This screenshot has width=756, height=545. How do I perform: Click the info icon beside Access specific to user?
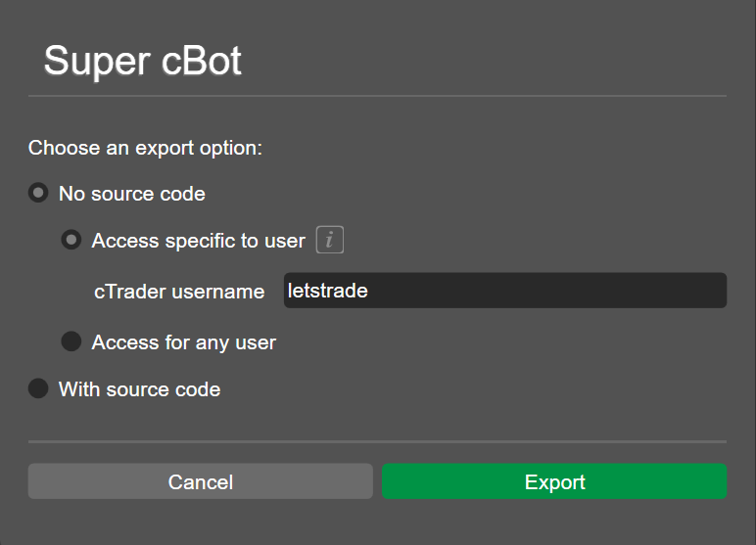pyautogui.click(x=330, y=240)
